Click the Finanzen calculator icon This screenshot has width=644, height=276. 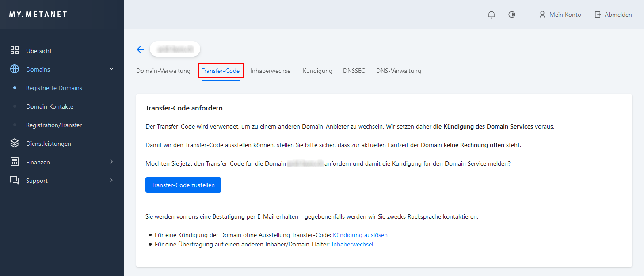point(15,162)
